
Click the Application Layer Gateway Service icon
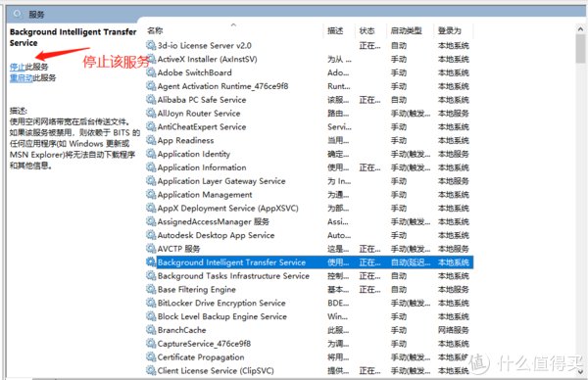point(151,180)
